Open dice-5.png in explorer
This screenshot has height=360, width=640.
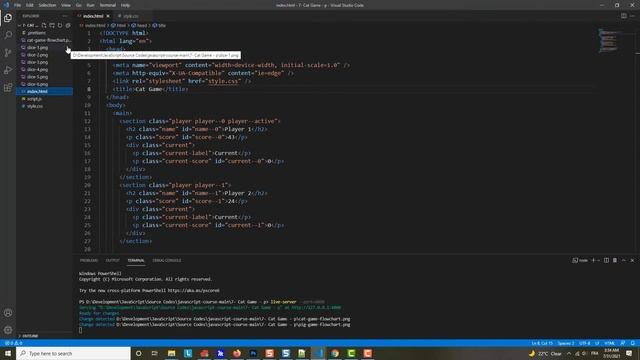[x=44, y=77]
